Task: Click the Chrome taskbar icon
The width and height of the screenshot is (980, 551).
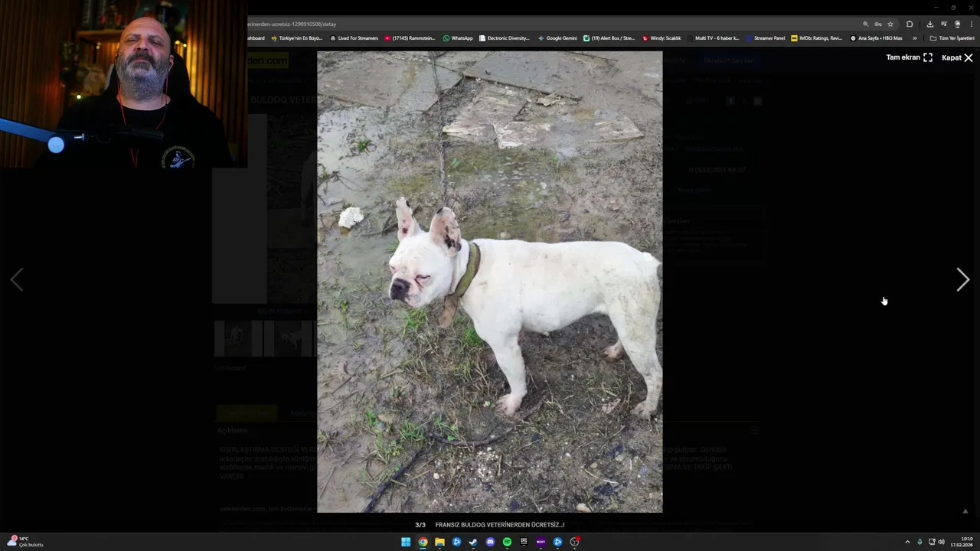Action: (423, 542)
